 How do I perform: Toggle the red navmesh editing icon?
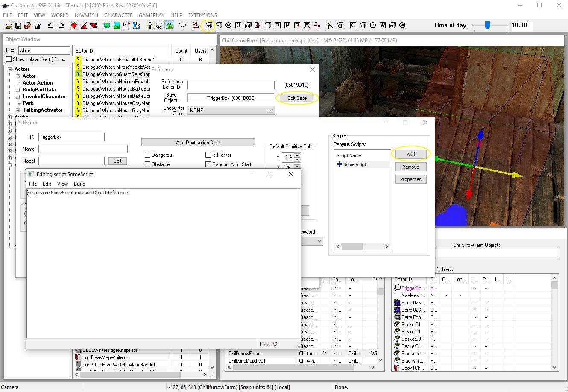pos(196,26)
